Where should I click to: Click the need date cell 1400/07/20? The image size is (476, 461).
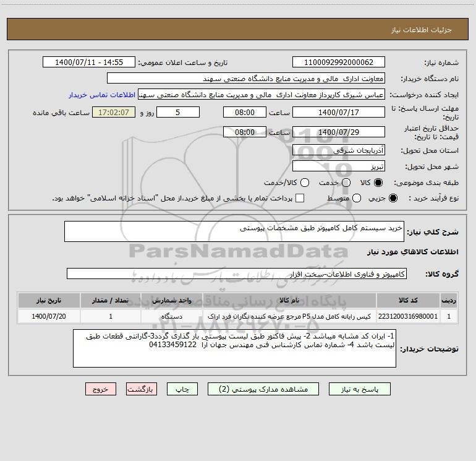click(49, 316)
